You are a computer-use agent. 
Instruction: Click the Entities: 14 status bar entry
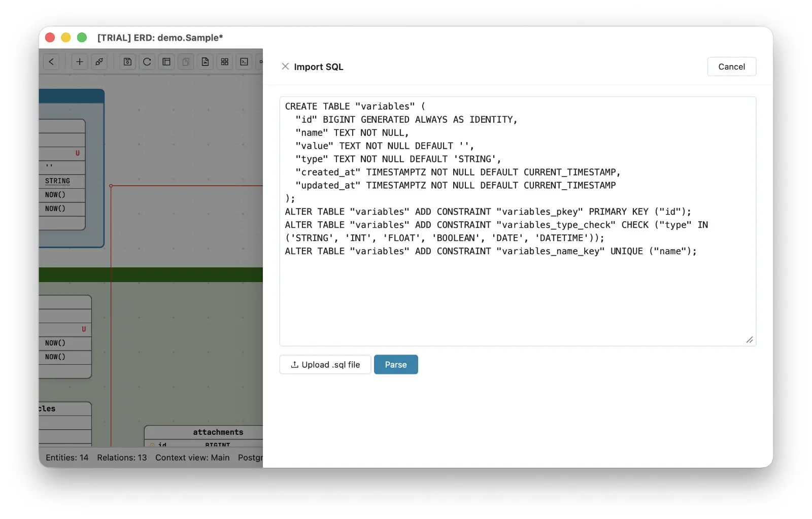tap(67, 458)
